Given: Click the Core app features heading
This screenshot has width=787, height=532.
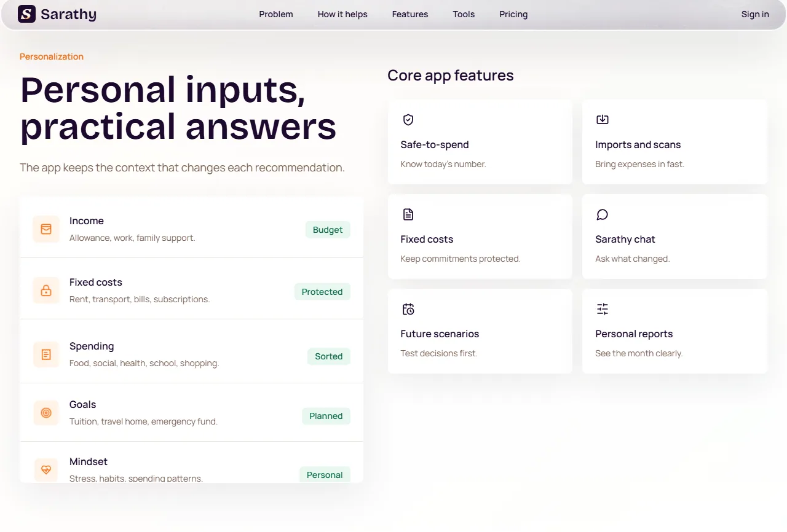Looking at the screenshot, I should click(x=451, y=75).
